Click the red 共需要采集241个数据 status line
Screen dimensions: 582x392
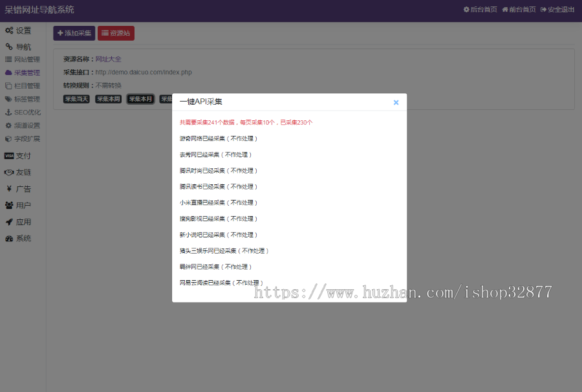click(x=246, y=122)
